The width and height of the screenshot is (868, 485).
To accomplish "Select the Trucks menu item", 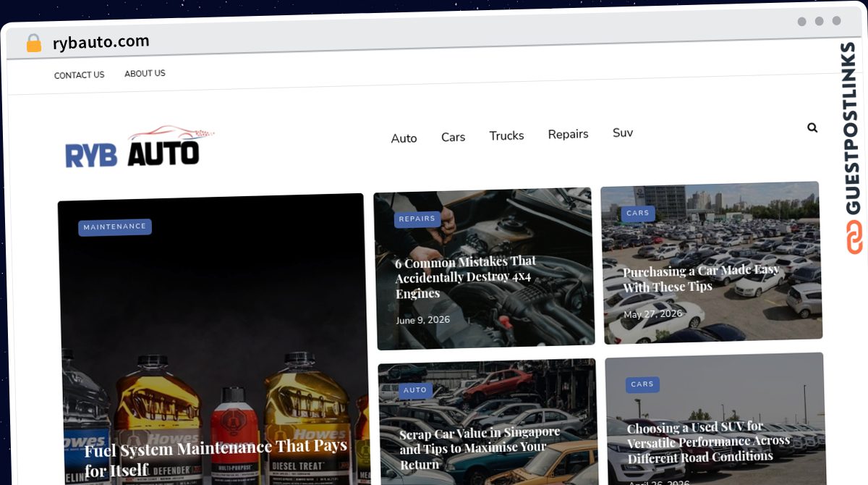I will tap(506, 135).
